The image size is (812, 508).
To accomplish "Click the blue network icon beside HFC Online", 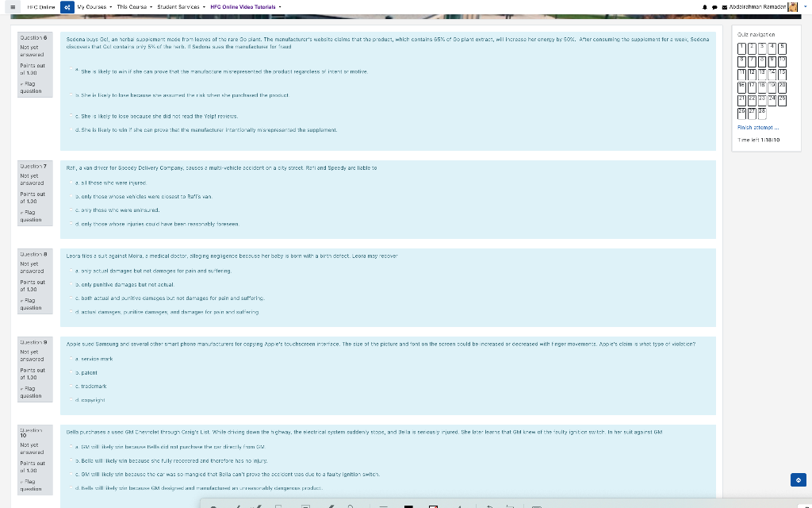I will [67, 7].
